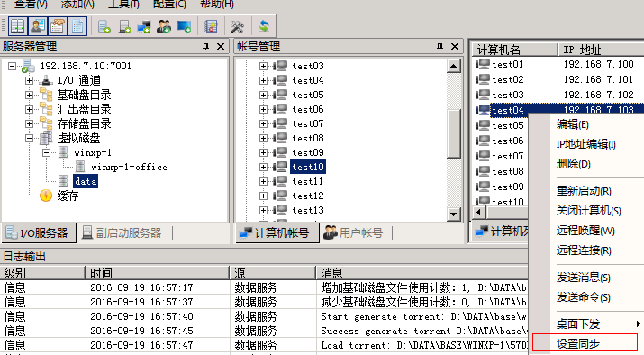Click the 虚拟磁盘 disk stack icon
This screenshot has width=644, height=355.
[46, 138]
